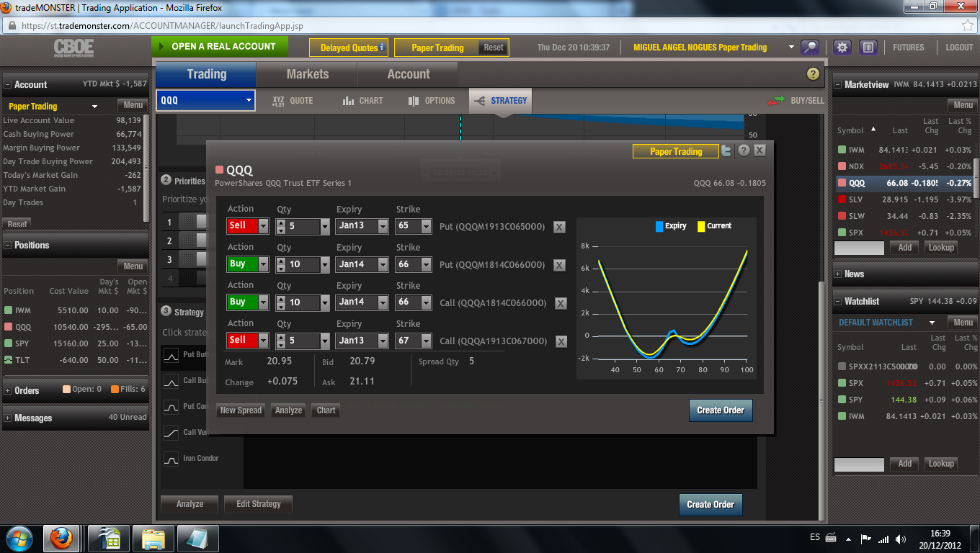Open the CHART sub-tab

click(362, 101)
